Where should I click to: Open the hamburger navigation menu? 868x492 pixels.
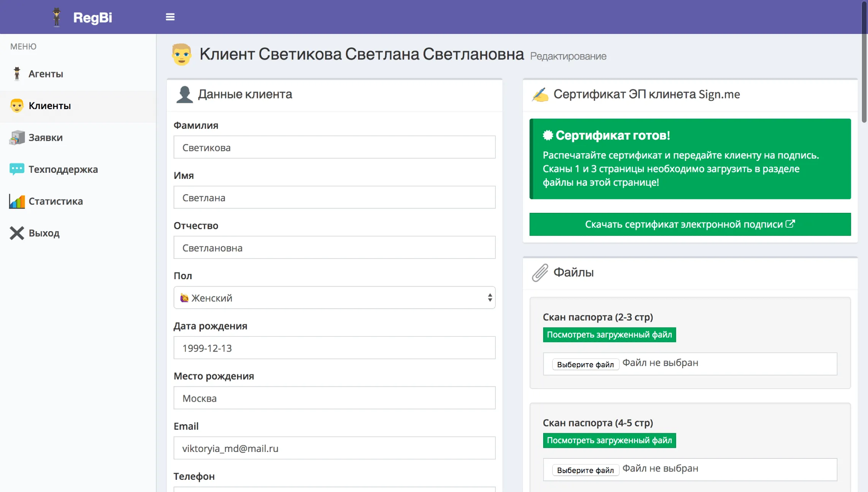click(x=170, y=17)
